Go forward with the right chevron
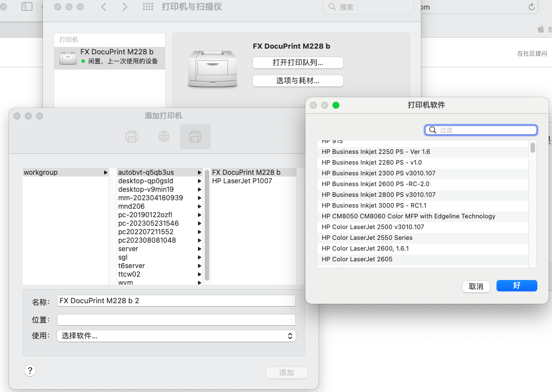 point(126,7)
